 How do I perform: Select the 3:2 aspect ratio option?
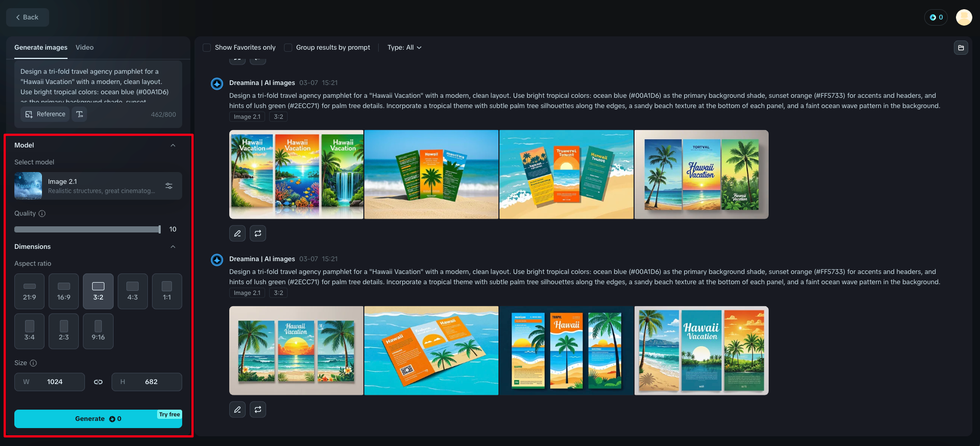(x=98, y=291)
